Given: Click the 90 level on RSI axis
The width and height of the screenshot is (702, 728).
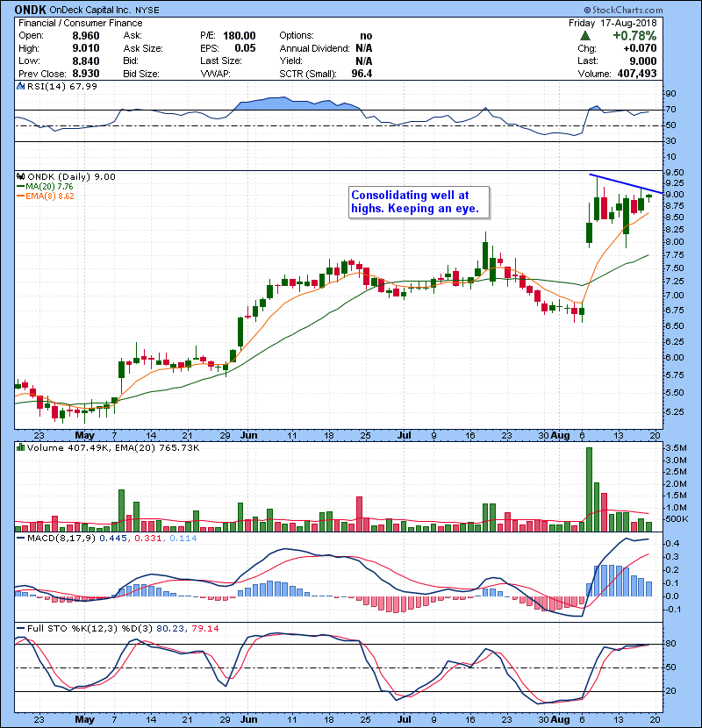Looking at the screenshot, I should (x=671, y=94).
